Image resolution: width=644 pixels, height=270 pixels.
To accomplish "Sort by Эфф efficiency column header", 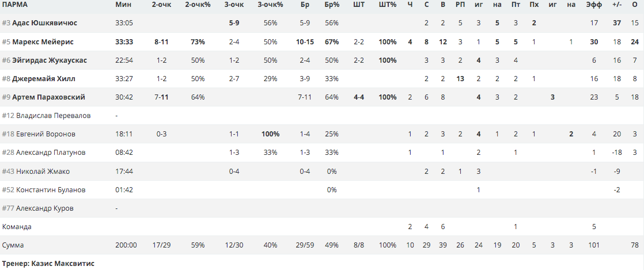I will pos(594,5).
